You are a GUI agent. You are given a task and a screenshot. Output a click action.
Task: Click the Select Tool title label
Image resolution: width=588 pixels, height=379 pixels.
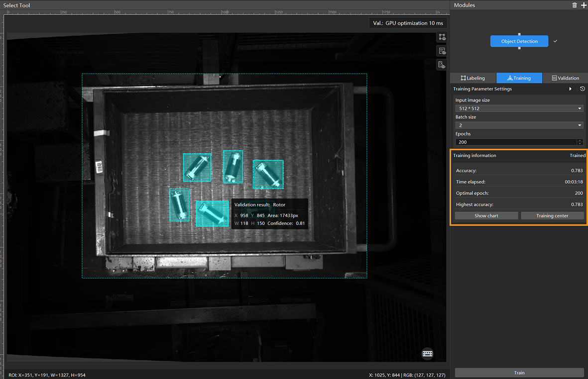pyautogui.click(x=16, y=5)
